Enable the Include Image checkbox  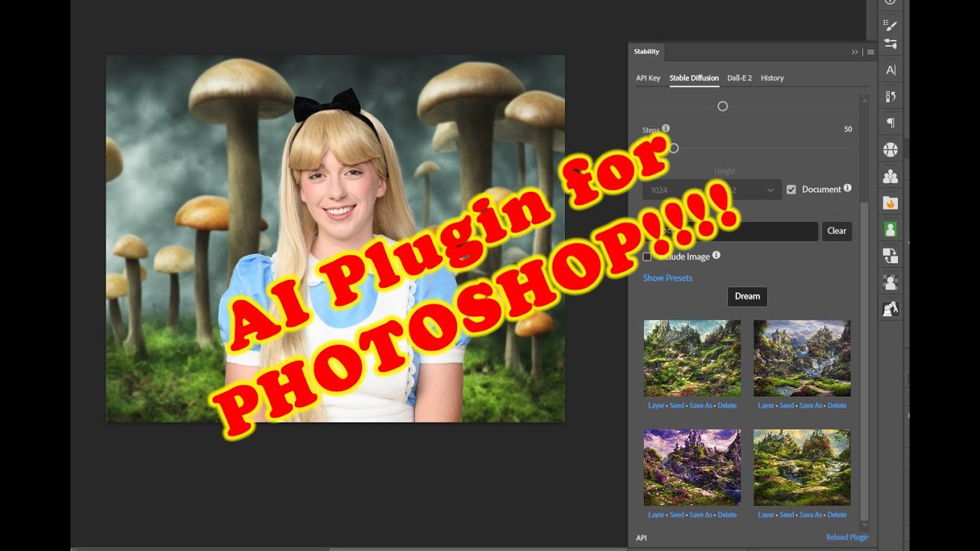(647, 256)
